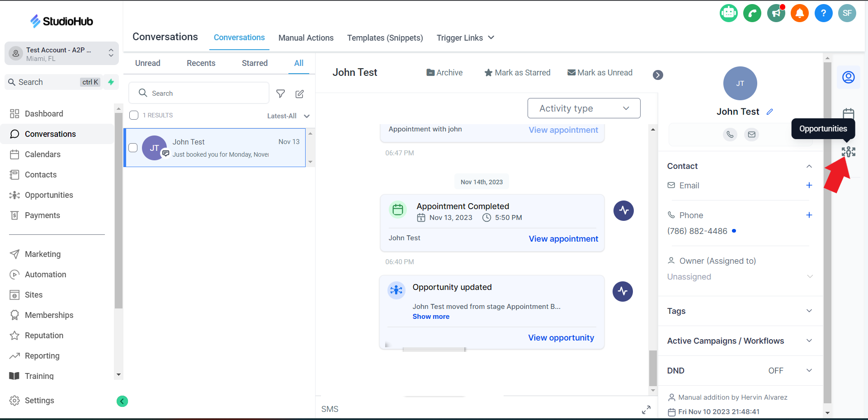Screen dimensions: 868x420
Task: Expand Active Campaigns / Workflows section
Action: click(x=809, y=341)
